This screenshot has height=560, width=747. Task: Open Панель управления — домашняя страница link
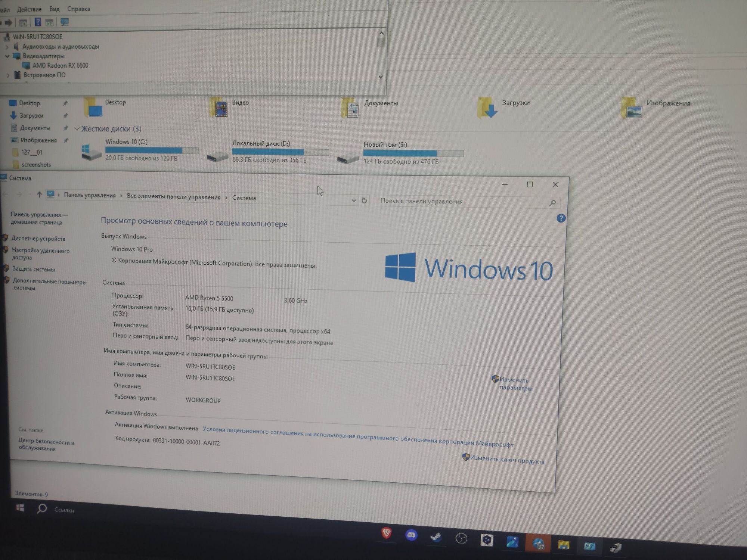coord(39,218)
